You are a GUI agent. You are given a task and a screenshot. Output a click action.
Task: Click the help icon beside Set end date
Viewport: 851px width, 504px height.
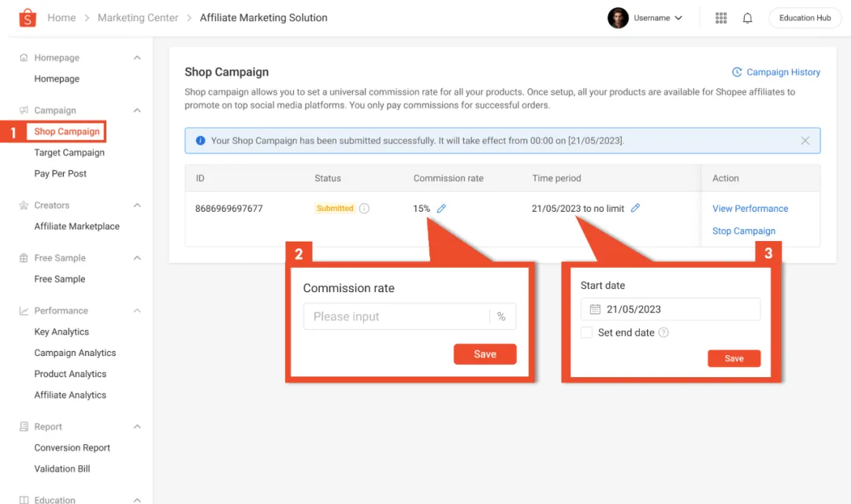point(663,332)
